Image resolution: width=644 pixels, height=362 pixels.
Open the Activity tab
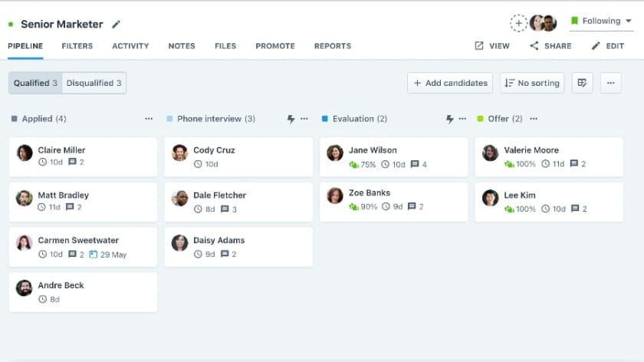coord(130,46)
